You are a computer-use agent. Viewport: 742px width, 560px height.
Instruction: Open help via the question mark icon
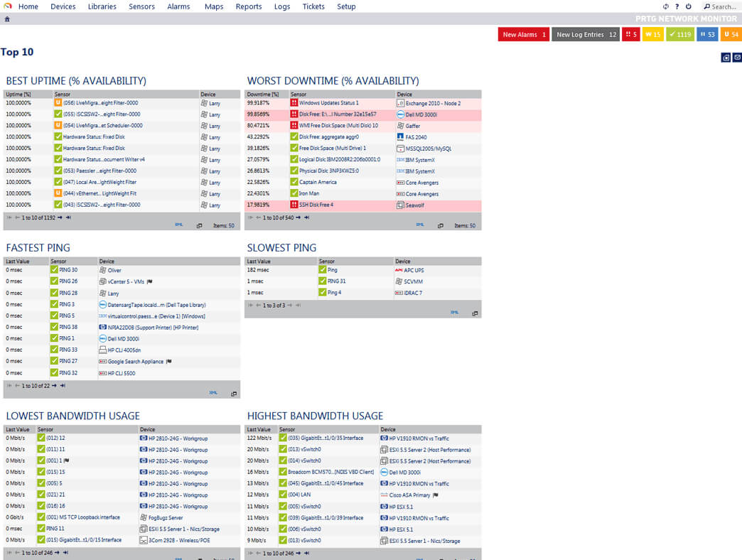click(x=677, y=6)
